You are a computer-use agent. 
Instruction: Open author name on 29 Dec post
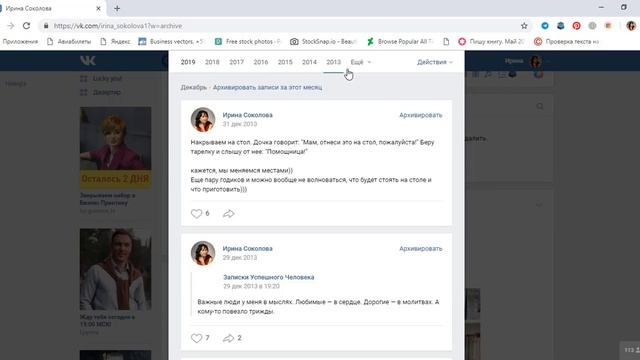coord(247,249)
